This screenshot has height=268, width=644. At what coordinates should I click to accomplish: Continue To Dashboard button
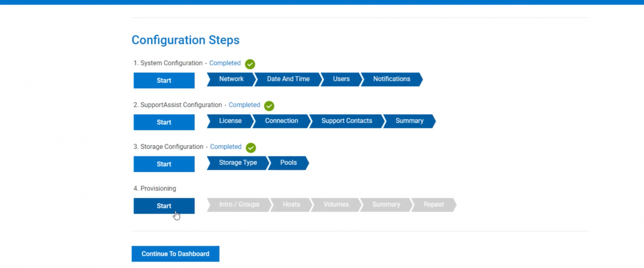175,254
